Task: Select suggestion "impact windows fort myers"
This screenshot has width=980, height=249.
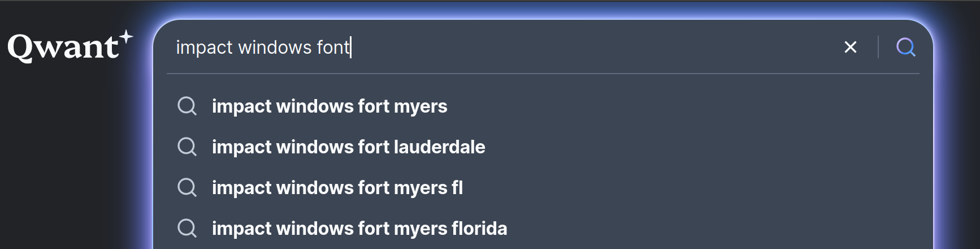Action: click(329, 106)
